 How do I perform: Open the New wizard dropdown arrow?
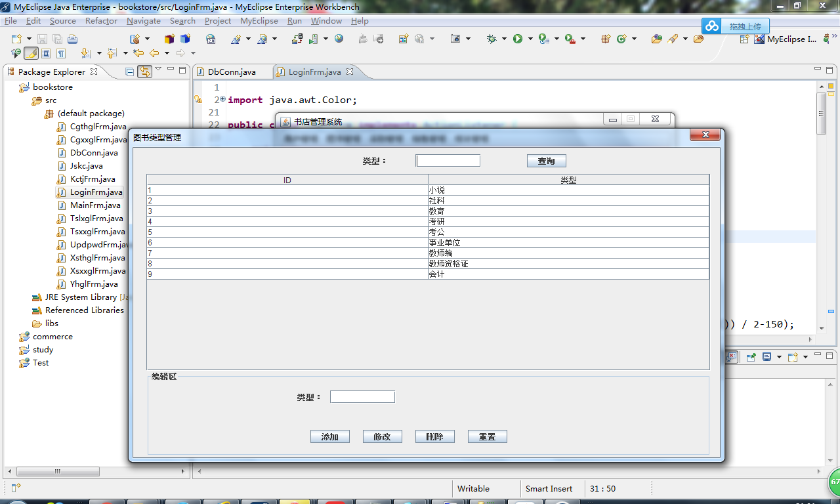pyautogui.click(x=29, y=39)
